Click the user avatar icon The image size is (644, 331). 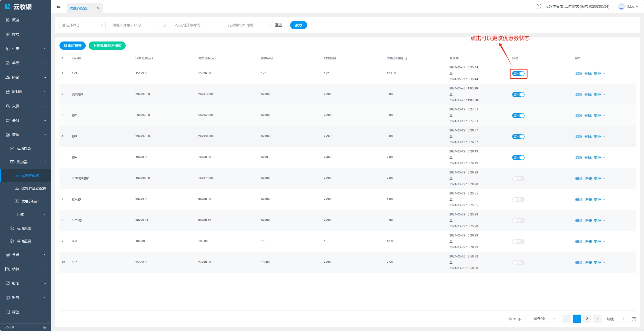click(x=621, y=6)
